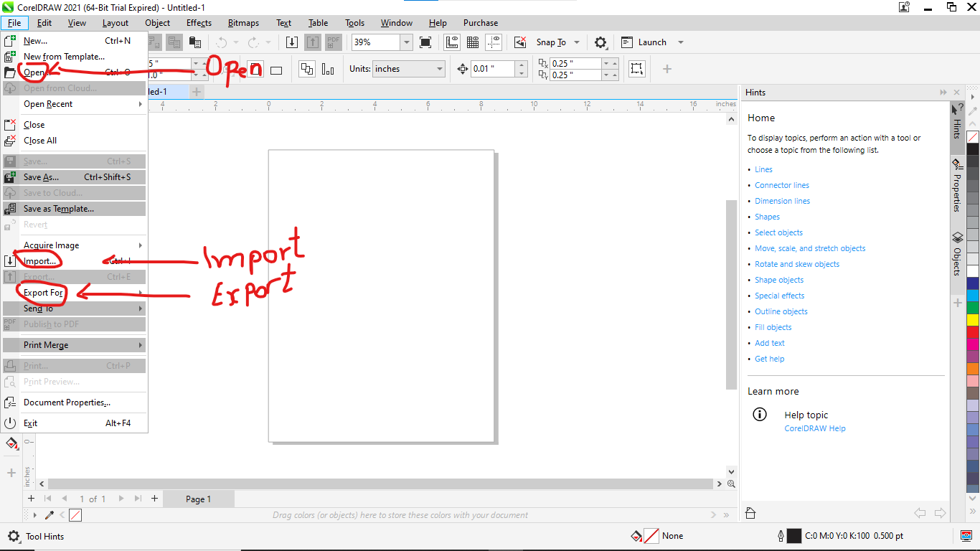Click the Import icon in the toolbar
980x551 pixels.
292,42
